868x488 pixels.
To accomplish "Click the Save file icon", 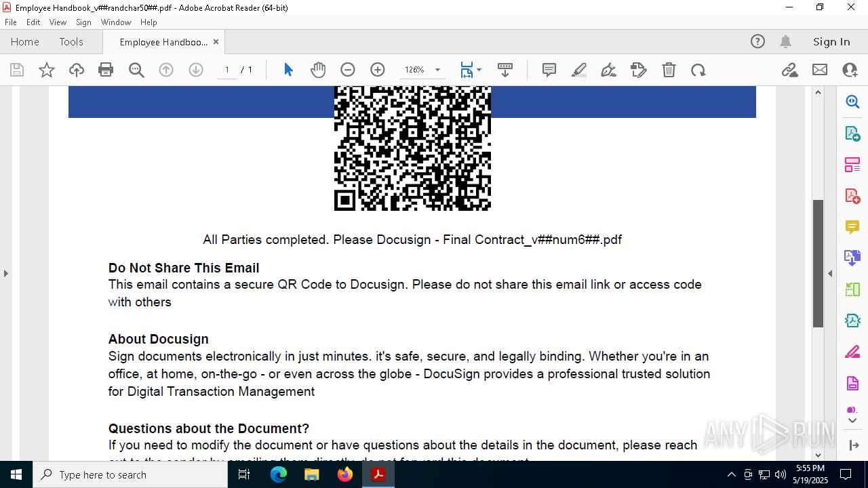I will pos(17,70).
